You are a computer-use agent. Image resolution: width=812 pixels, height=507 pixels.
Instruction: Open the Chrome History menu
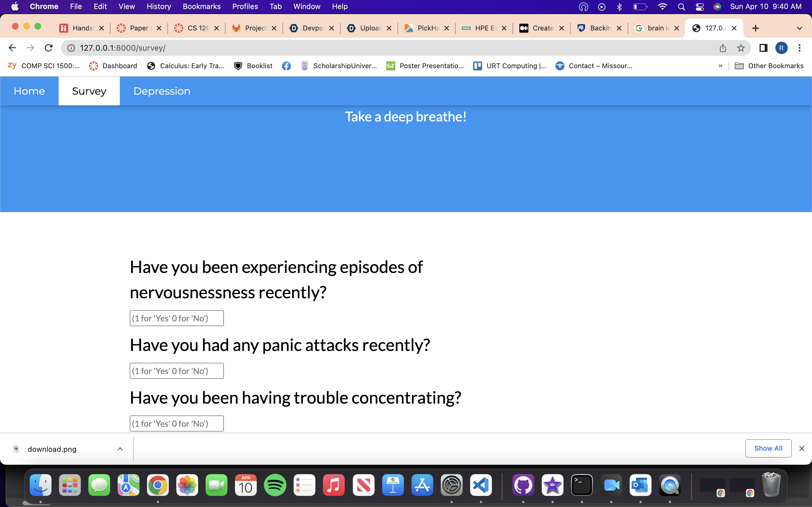click(158, 7)
